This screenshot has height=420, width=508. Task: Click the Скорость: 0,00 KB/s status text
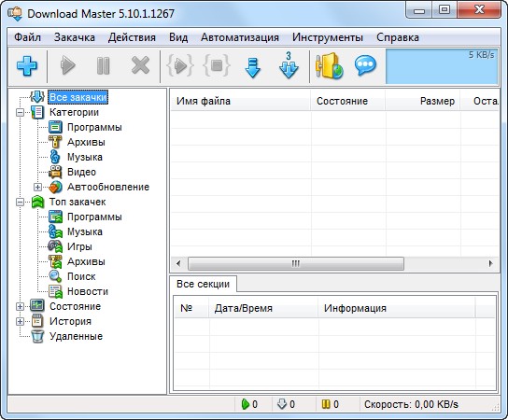(x=411, y=404)
